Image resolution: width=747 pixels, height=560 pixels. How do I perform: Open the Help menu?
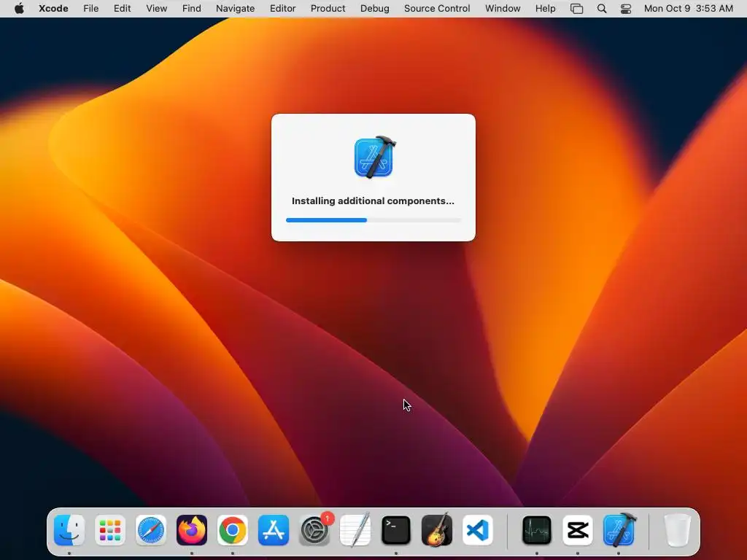point(545,9)
